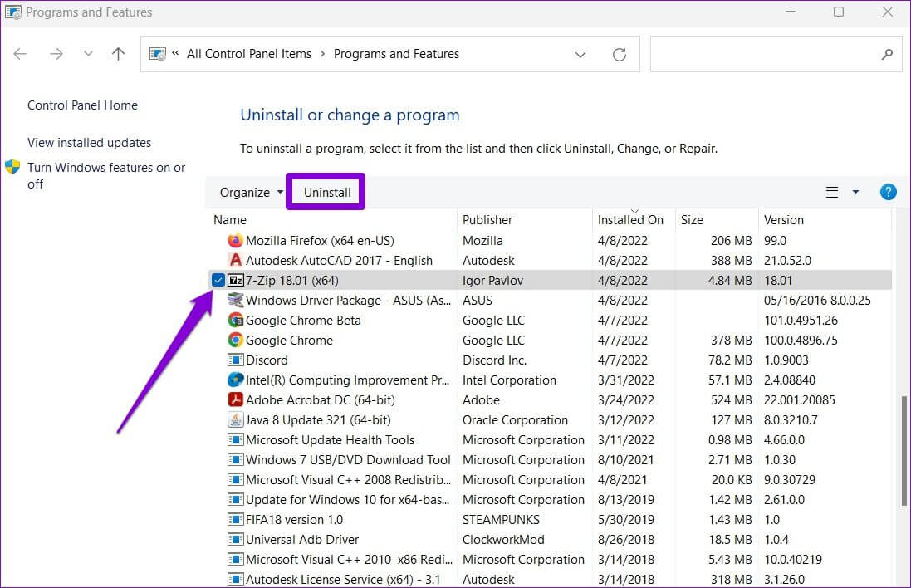Click the Google Chrome icon with 378 MB size
The width and height of the screenshot is (911, 588).
[x=235, y=340]
